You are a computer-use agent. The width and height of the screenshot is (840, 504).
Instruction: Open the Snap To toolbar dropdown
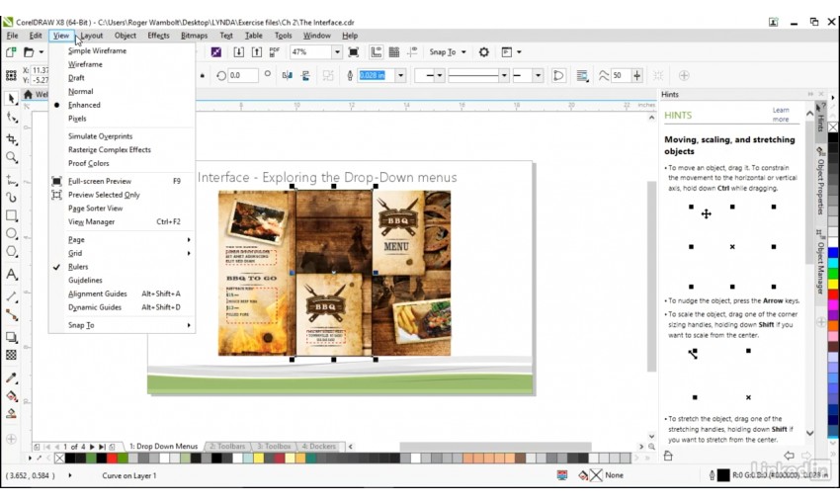pyautogui.click(x=463, y=52)
